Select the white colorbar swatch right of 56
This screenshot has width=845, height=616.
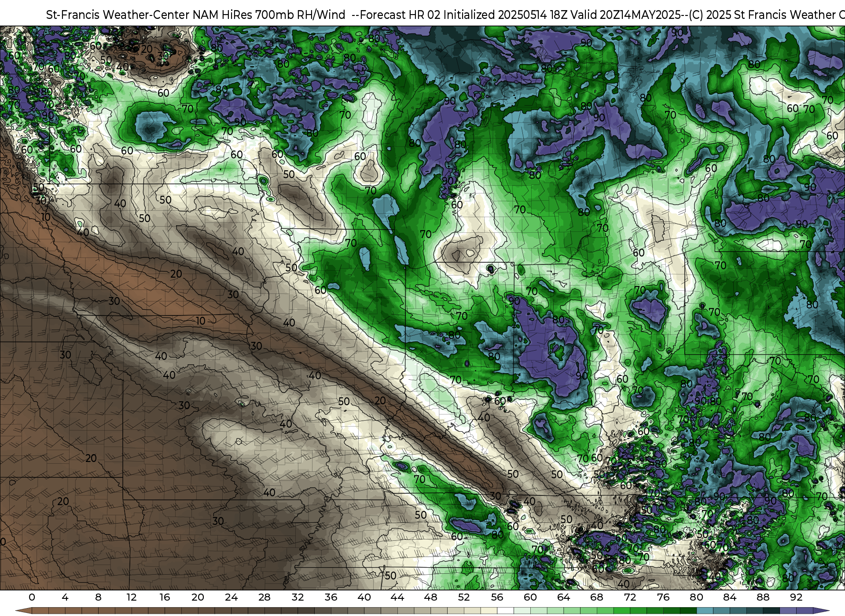pos(505,611)
